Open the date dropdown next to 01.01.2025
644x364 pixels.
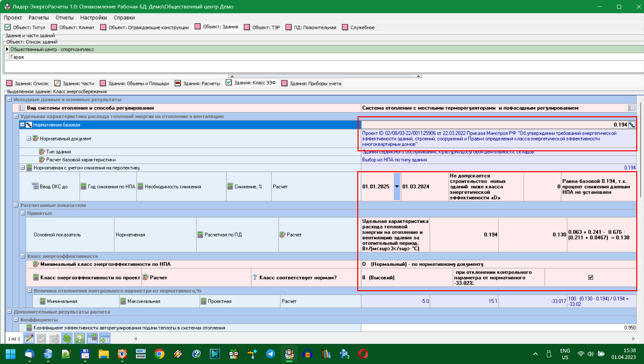397,186
